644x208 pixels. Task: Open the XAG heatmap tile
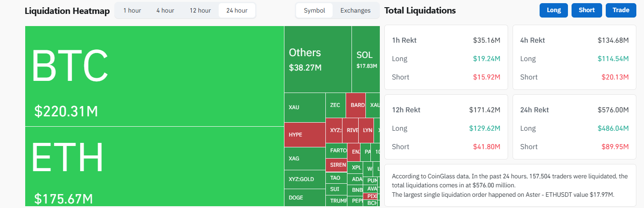pos(305,158)
